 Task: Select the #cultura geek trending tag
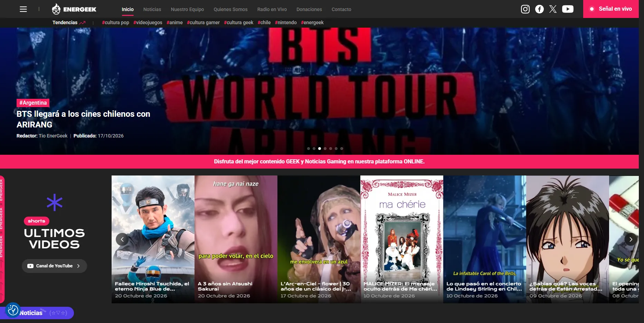coord(239,22)
